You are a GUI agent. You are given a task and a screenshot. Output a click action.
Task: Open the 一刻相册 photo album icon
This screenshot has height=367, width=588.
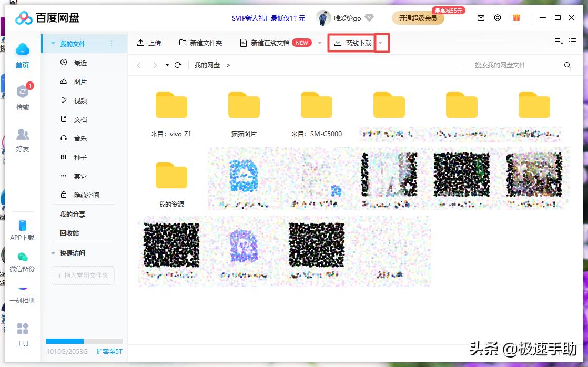(x=22, y=288)
